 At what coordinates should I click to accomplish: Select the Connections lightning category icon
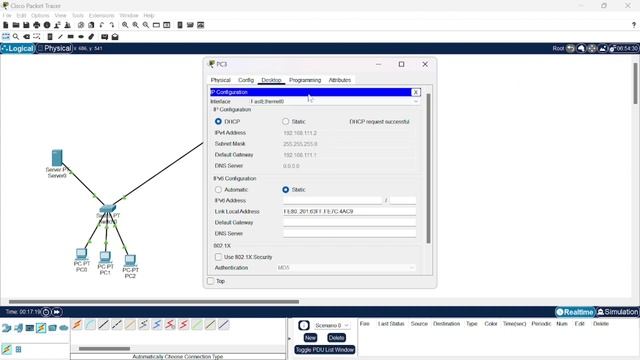coord(41,328)
